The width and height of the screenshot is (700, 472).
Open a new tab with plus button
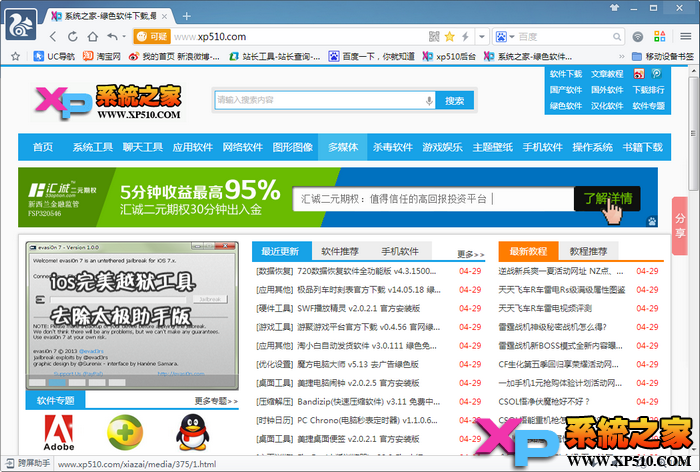(x=187, y=17)
